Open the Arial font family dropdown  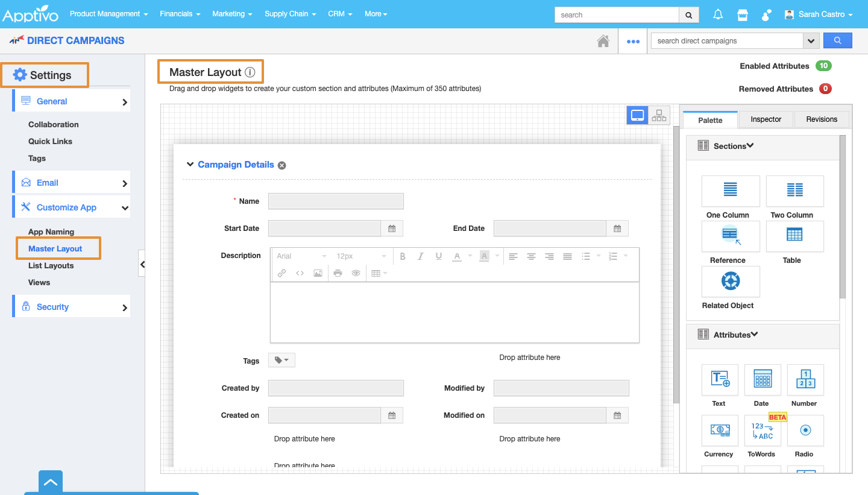tap(301, 256)
